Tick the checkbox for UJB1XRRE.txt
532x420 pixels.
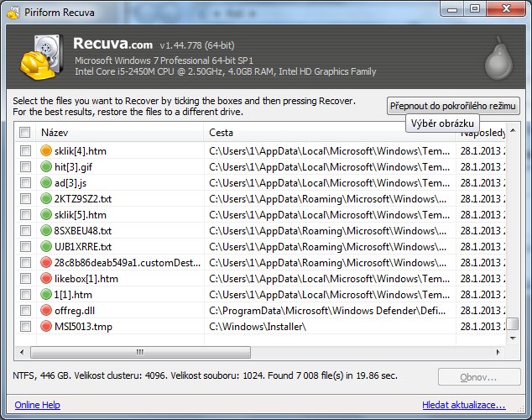(25, 246)
